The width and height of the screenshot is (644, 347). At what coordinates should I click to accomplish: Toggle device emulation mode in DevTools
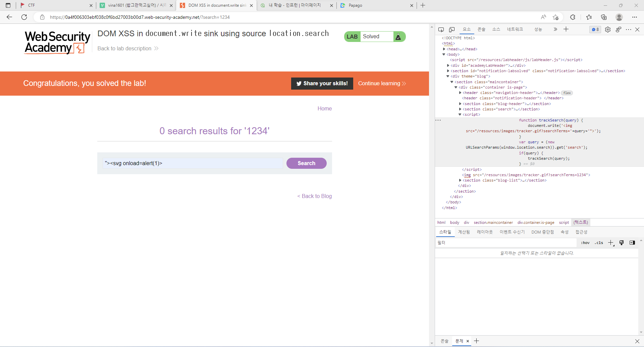pyautogui.click(x=452, y=30)
